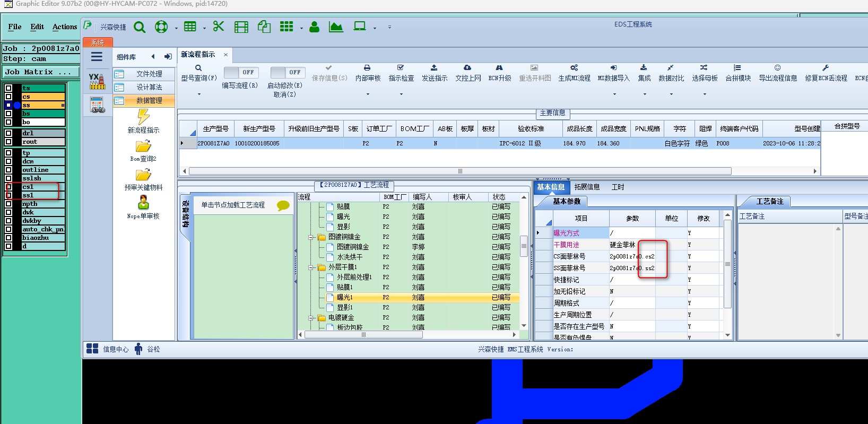
Task: Click 修复ECN丢流程 wrench icon
Action: (826, 68)
